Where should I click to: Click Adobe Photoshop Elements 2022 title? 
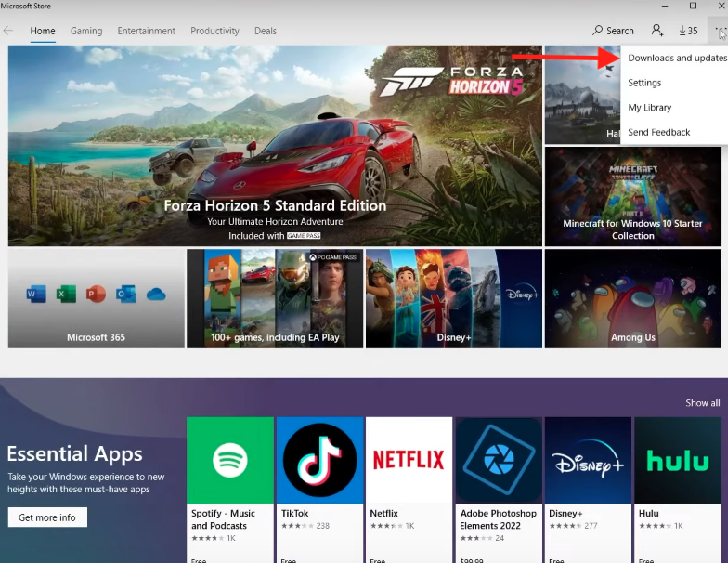pos(498,519)
